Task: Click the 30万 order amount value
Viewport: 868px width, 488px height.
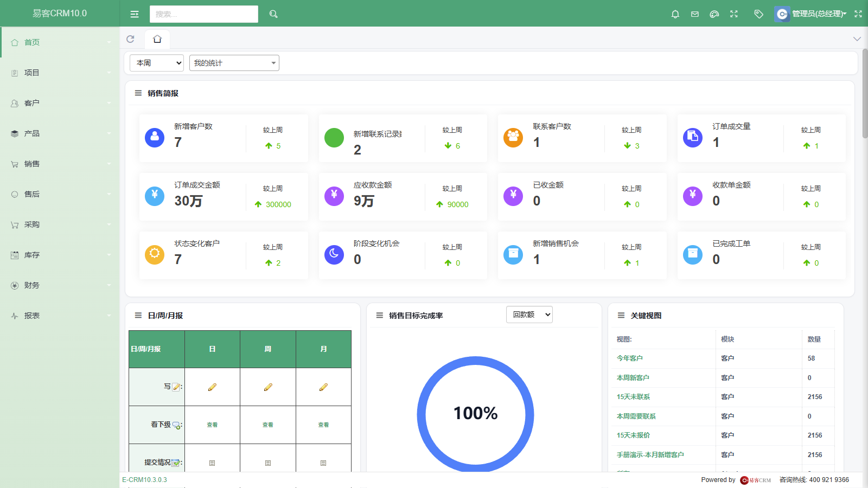Action: click(188, 201)
